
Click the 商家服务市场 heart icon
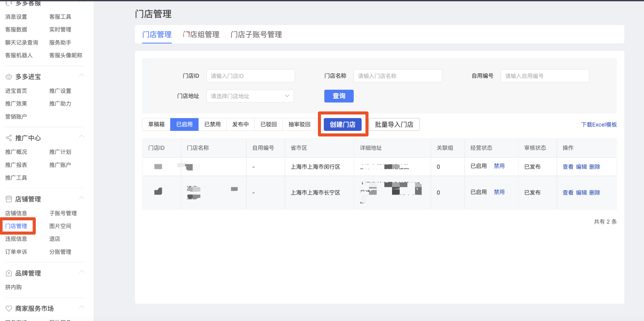(x=8, y=309)
